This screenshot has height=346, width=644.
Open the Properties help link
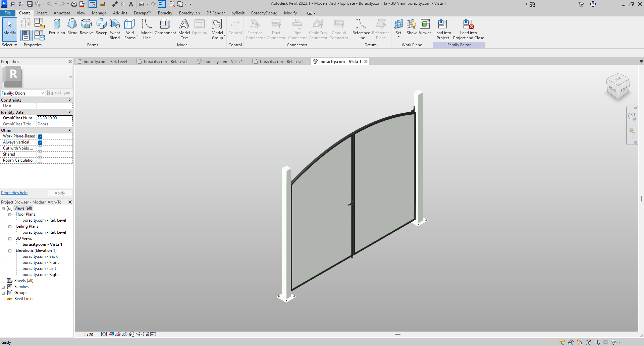pos(14,193)
